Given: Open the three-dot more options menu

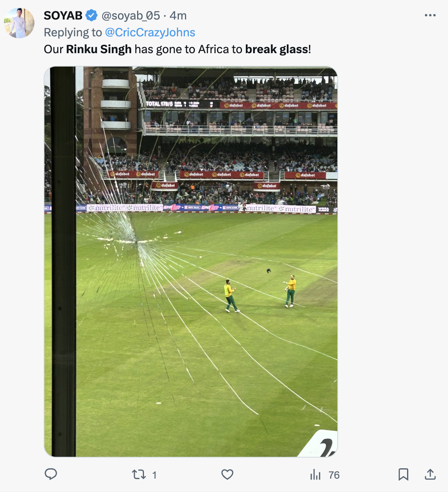Looking at the screenshot, I should 430,15.
